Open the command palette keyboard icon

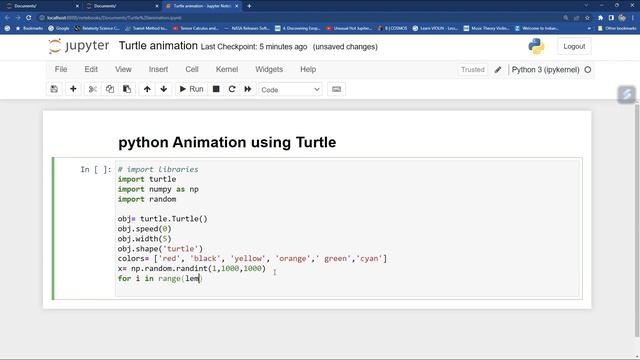click(336, 89)
